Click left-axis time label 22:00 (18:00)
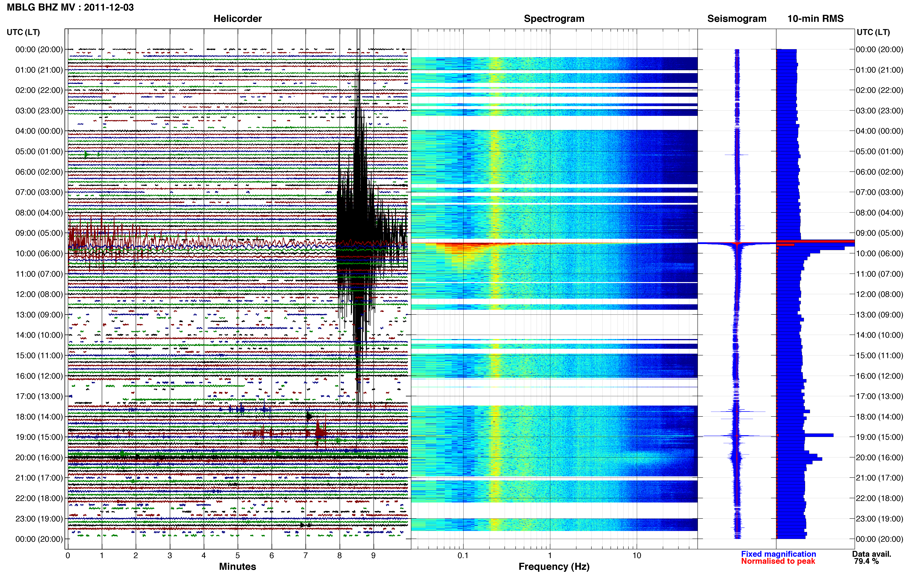 pos(39,498)
